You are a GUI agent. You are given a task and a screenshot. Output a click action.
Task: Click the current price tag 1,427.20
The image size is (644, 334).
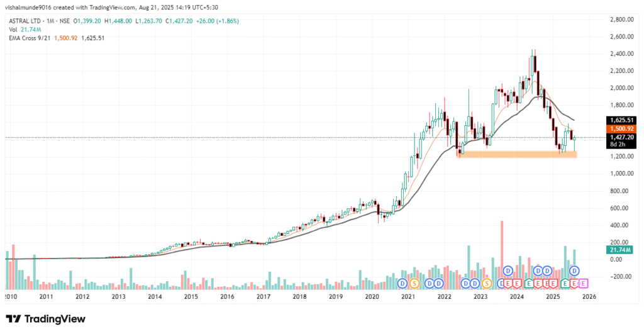pos(621,137)
